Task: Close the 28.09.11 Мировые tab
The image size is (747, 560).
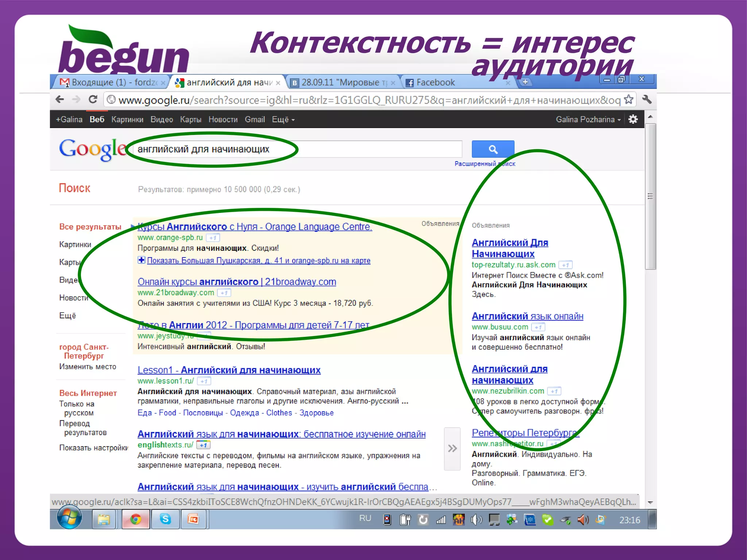Action: click(393, 83)
